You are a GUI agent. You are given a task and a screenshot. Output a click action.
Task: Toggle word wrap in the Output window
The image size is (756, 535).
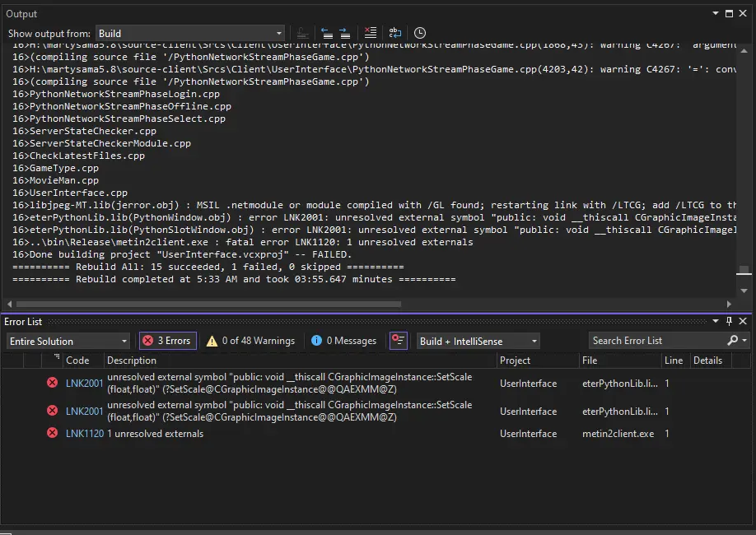[394, 33]
